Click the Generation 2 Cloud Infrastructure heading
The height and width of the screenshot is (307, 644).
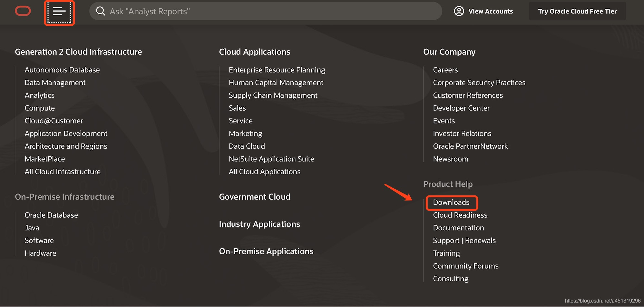click(x=78, y=52)
